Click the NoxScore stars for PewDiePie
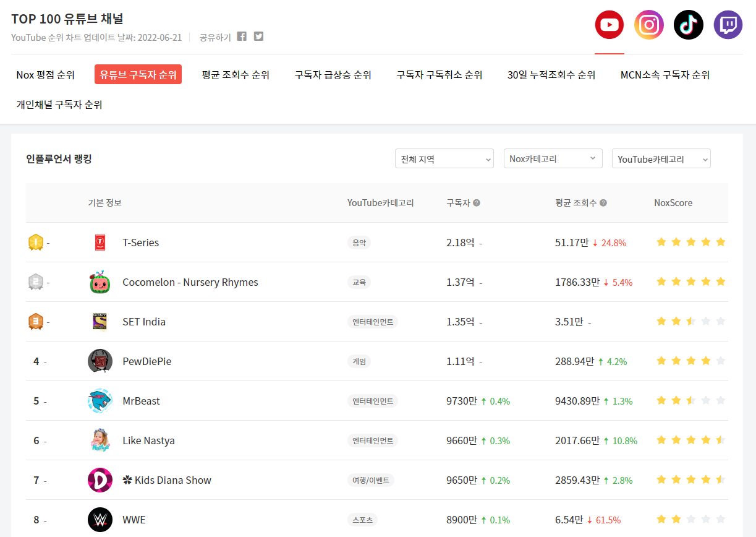The height and width of the screenshot is (537, 756). coord(690,361)
